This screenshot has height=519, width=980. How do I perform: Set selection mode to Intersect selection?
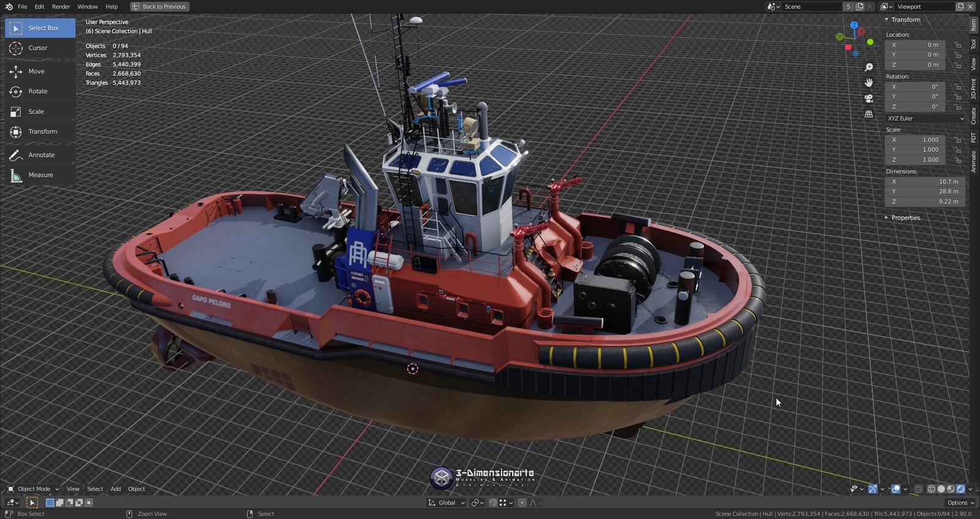89,502
